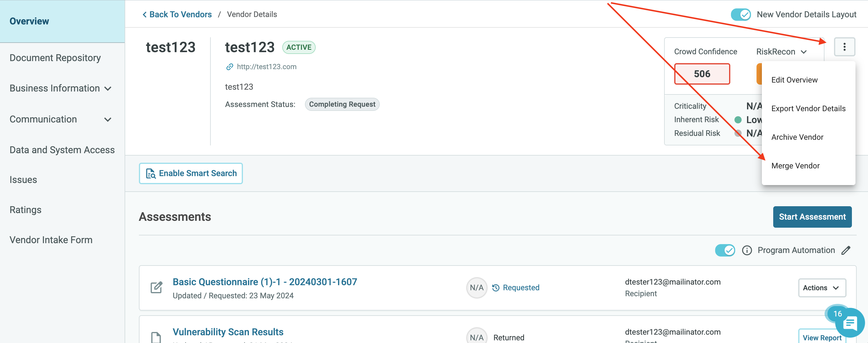Click the Requested status link
Viewport: 868px width, 343px height.
(x=521, y=288)
